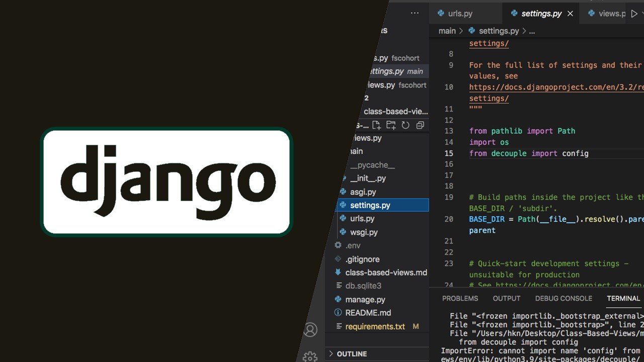644x362 pixels.
Task: Select the TERMINAL panel tab
Action: (x=623, y=298)
